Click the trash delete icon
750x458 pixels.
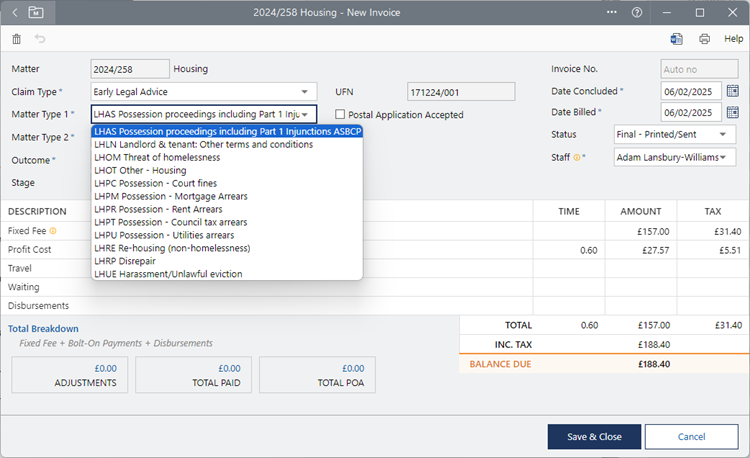(16, 39)
